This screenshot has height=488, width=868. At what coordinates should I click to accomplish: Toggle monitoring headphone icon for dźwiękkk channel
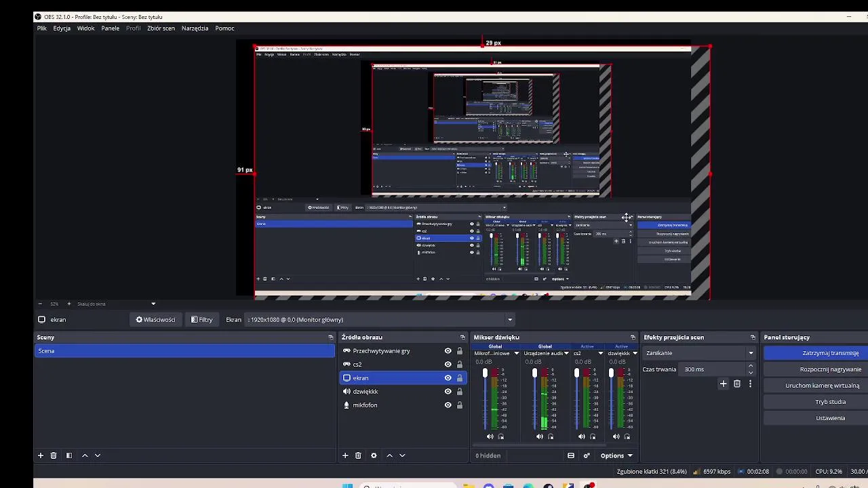(627, 436)
